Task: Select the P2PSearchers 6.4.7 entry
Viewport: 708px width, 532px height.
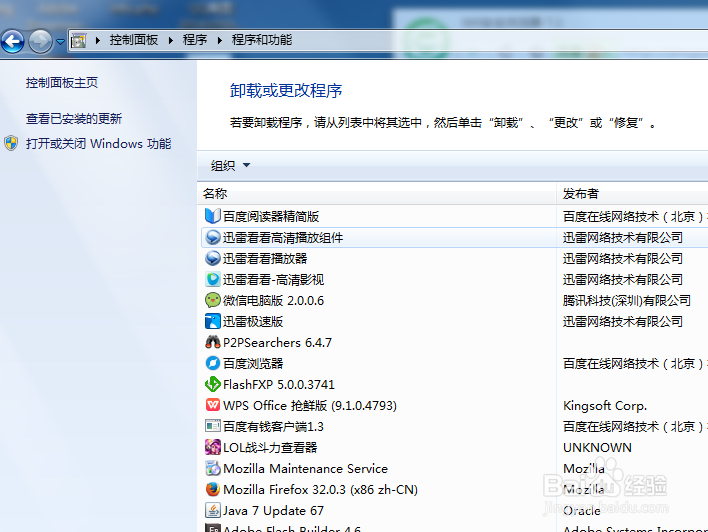Action: point(277,342)
